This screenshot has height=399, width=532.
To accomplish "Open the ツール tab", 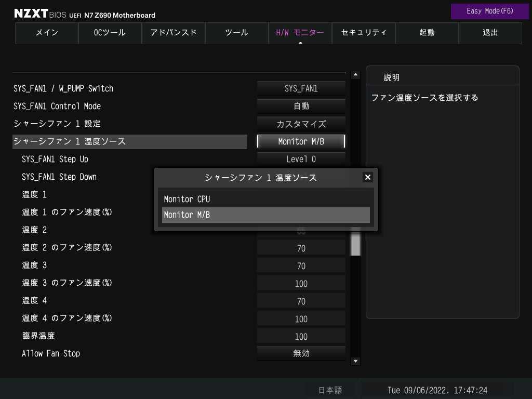I will tap(237, 33).
